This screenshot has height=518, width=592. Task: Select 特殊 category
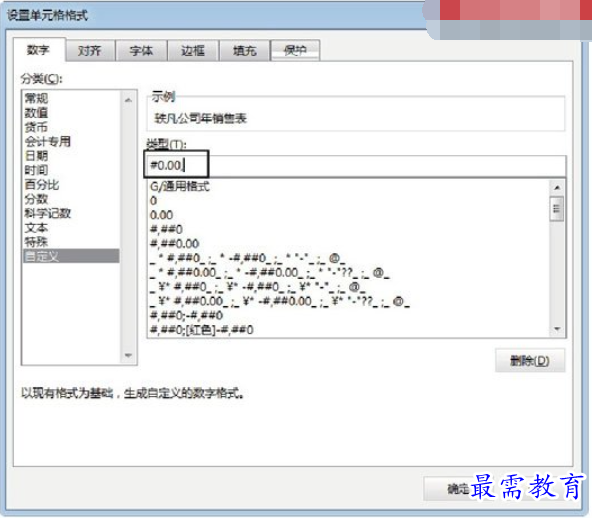[x=71, y=242]
